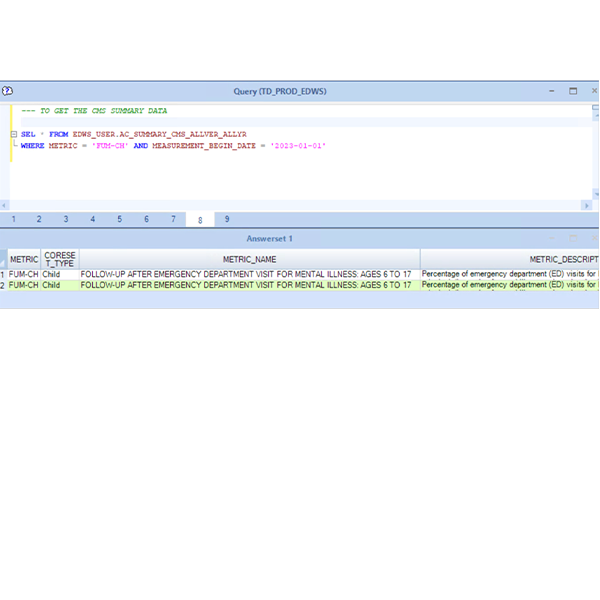Click the query editor vertical scroll down arrow
The width and height of the screenshot is (600, 600).
click(596, 194)
